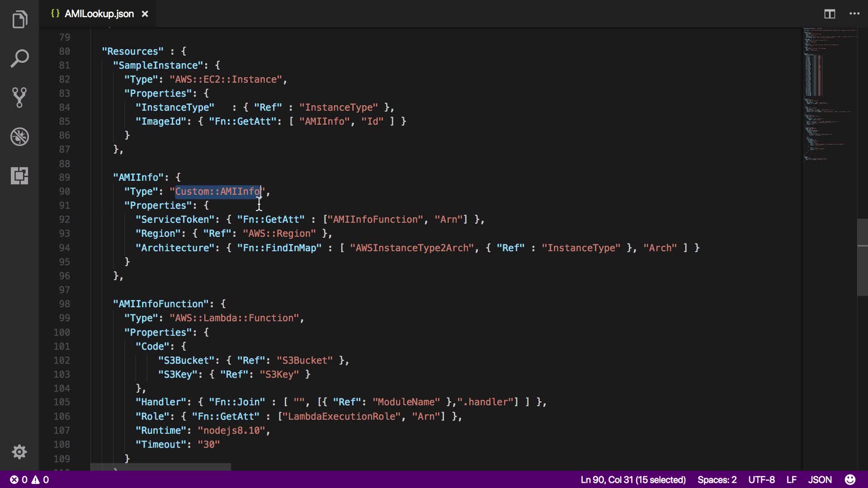This screenshot has height=488, width=868.
Task: Click the Split Editor icon
Action: click(830, 14)
